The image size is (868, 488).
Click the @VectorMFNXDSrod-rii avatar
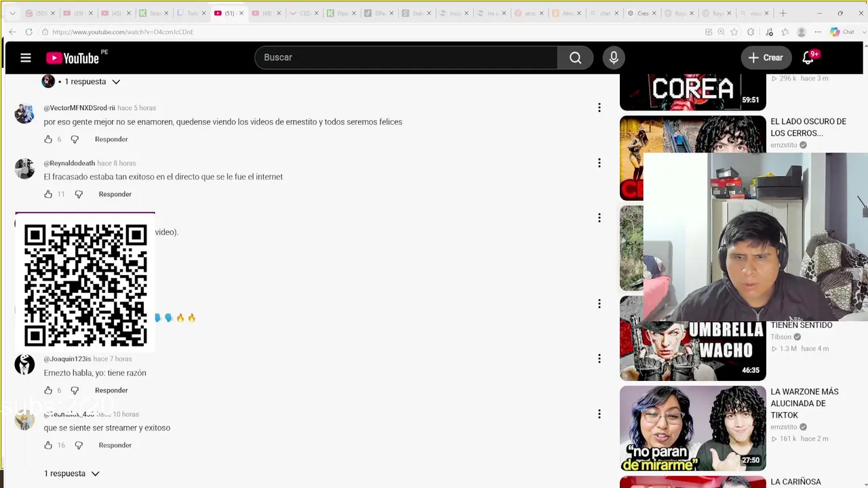(x=24, y=114)
